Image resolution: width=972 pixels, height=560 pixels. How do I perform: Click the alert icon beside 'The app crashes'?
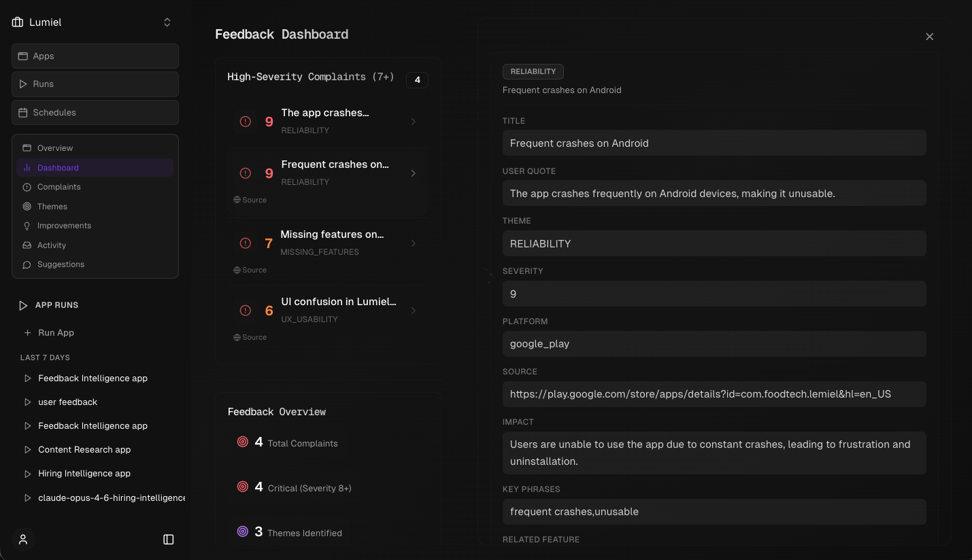click(x=246, y=122)
